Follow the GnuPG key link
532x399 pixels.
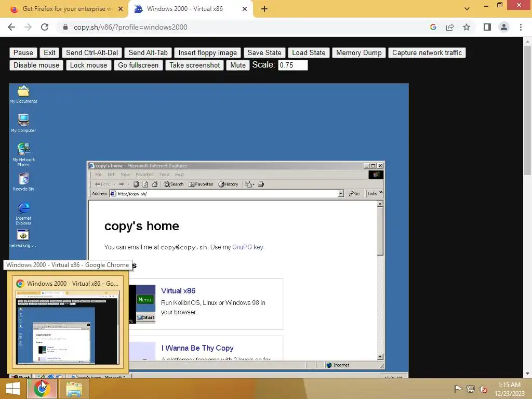click(x=248, y=247)
